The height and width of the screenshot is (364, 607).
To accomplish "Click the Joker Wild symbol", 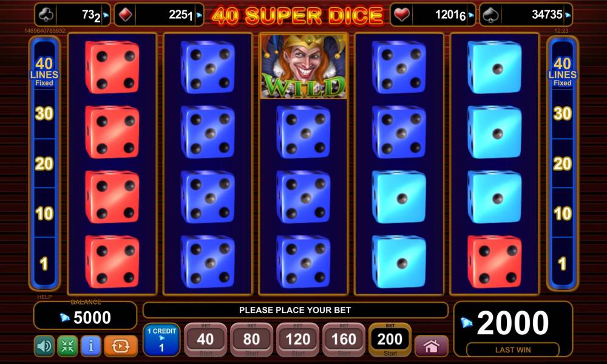I will pyautogui.click(x=303, y=66).
